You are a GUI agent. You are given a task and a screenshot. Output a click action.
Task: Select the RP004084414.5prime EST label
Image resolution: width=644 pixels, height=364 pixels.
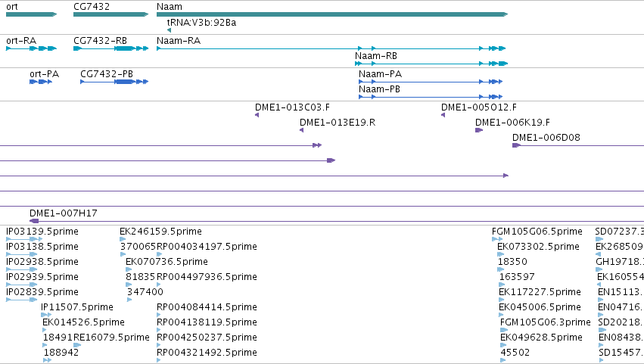click(x=207, y=307)
